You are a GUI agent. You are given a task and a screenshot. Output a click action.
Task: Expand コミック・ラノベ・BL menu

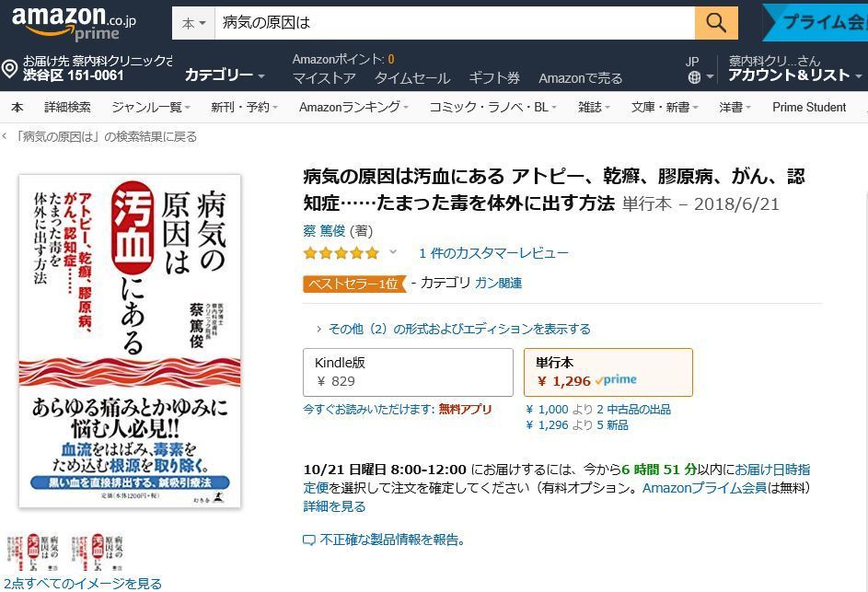[x=492, y=107]
